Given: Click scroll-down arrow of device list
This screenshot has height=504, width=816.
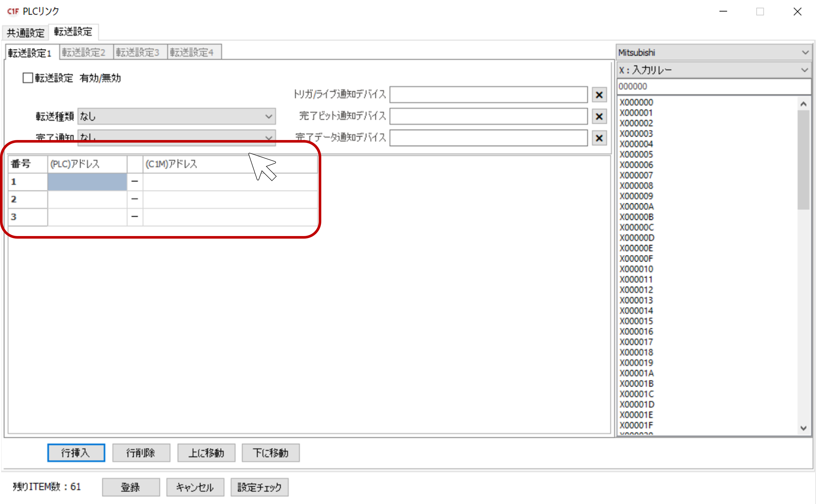Looking at the screenshot, I should point(803,428).
